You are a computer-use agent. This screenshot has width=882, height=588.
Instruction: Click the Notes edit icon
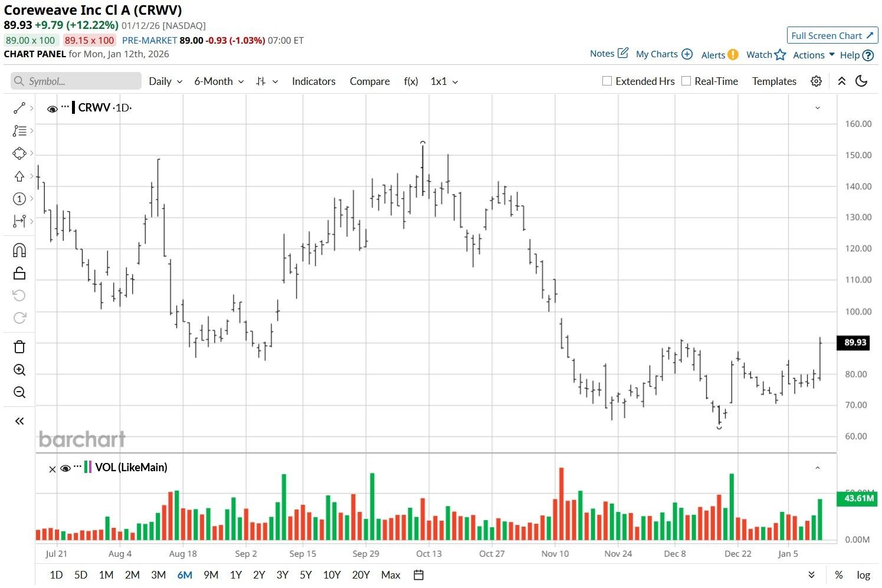623,53
